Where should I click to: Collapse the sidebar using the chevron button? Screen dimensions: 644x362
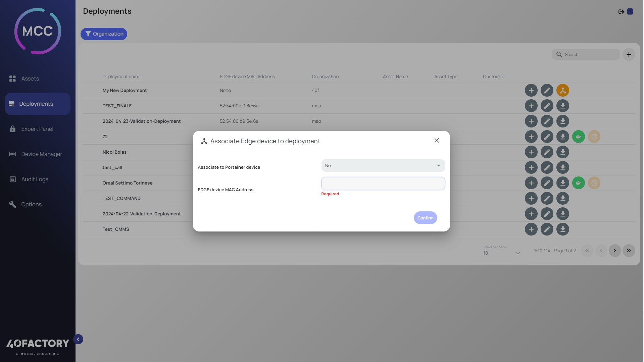tap(78, 339)
